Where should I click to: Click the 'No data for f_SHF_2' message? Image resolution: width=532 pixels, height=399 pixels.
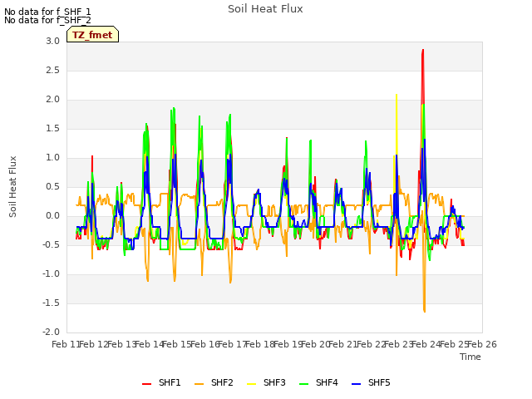(x=47, y=20)
